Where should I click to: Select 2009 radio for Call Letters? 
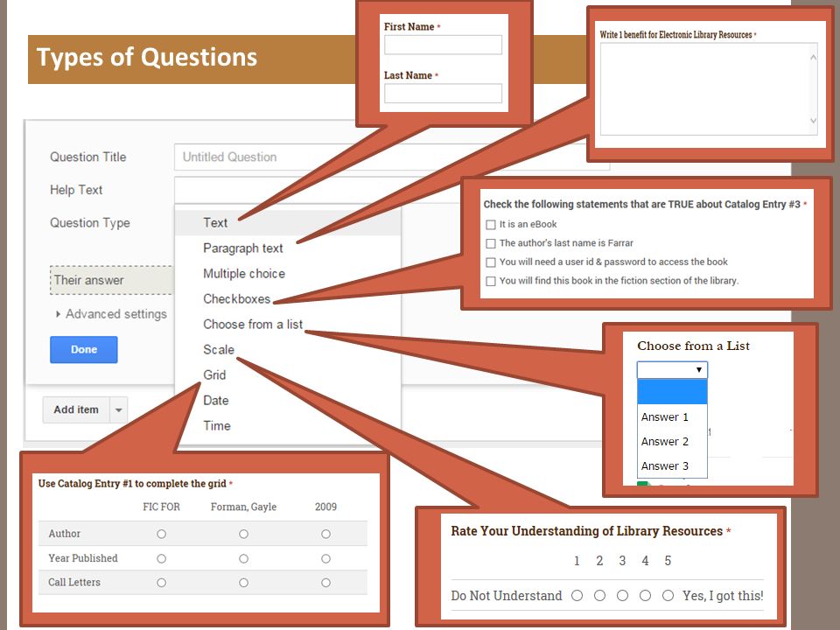click(x=325, y=583)
